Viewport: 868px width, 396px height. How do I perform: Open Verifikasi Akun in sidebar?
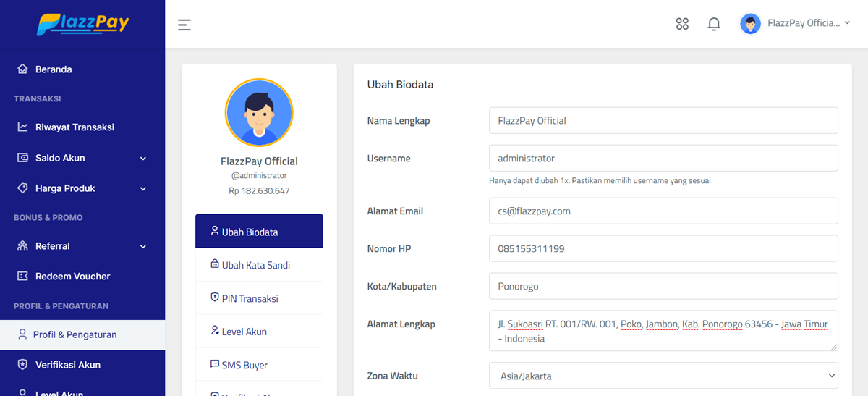pos(82,365)
